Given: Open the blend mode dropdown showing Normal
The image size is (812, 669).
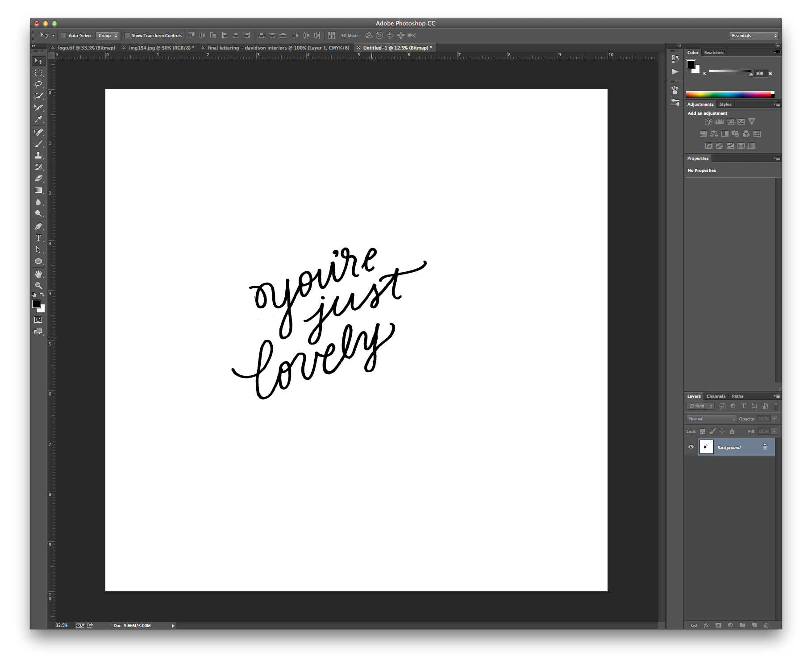Looking at the screenshot, I should [x=711, y=418].
